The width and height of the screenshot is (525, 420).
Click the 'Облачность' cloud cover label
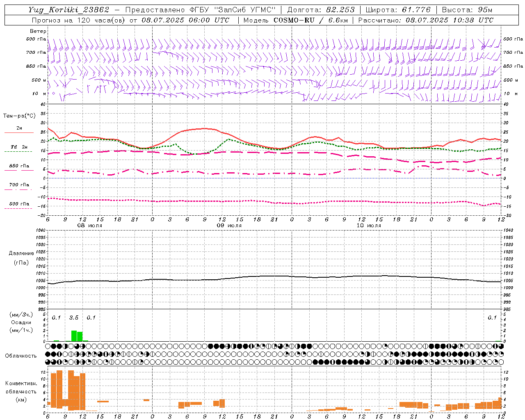pyautogui.click(x=21, y=356)
